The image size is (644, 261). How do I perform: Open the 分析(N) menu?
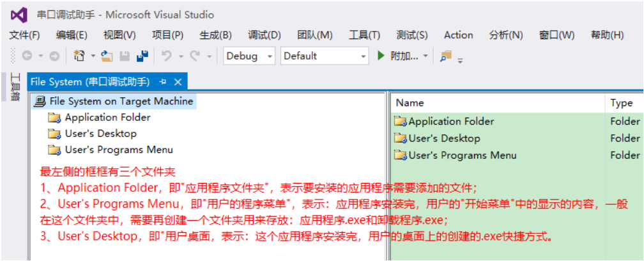[x=506, y=35]
